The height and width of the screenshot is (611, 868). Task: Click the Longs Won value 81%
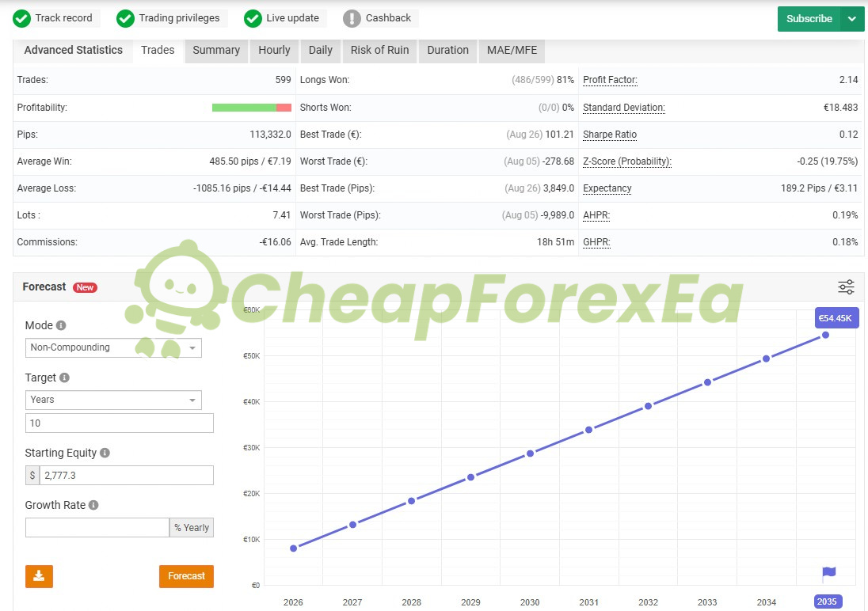565,80
